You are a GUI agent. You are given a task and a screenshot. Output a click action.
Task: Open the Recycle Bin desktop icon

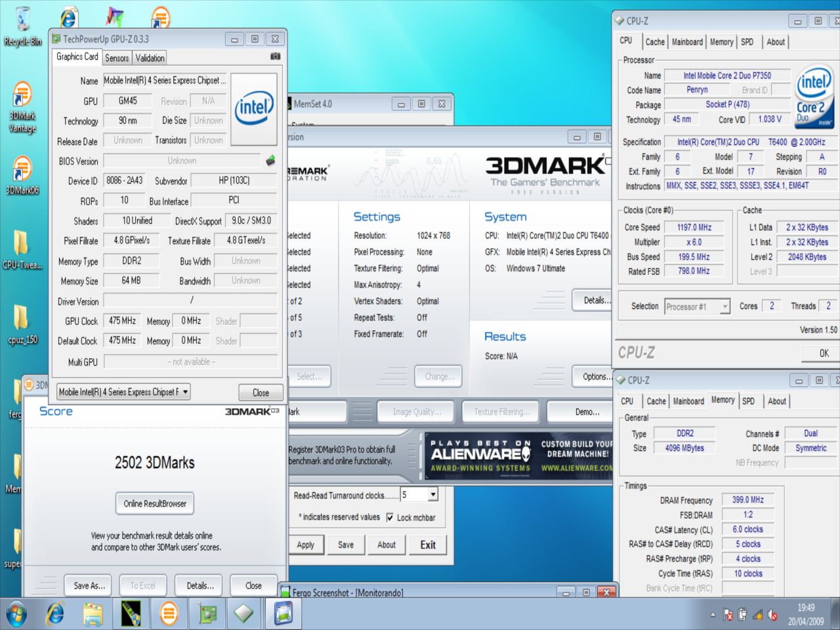point(22,26)
